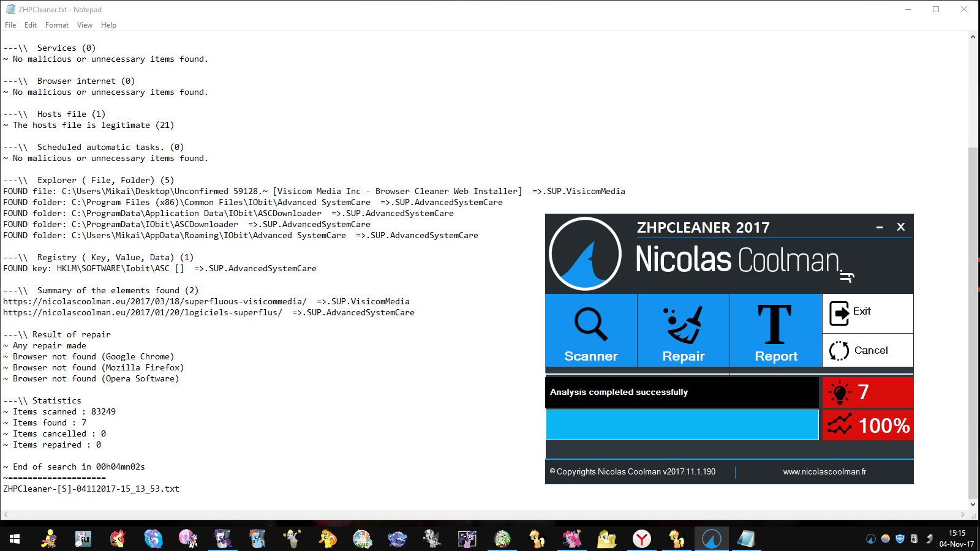
Task: Click the lightbulb items-found counter showing 7
Action: click(x=868, y=392)
